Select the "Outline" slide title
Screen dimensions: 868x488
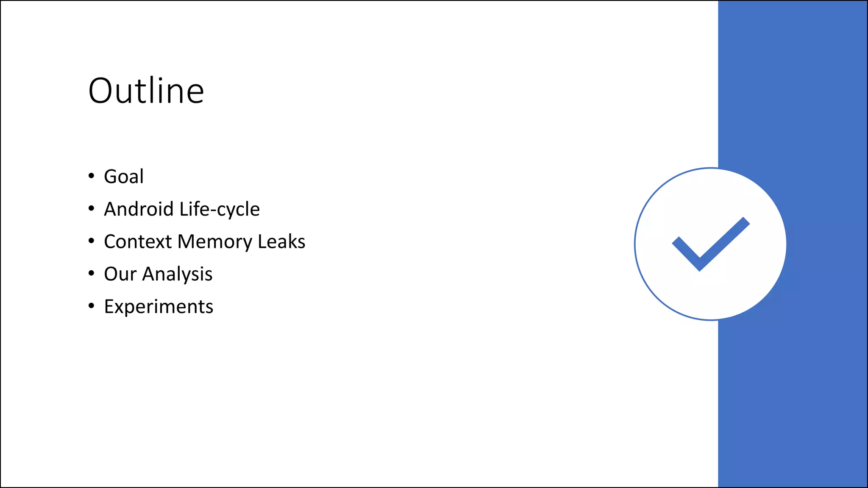pos(146,91)
